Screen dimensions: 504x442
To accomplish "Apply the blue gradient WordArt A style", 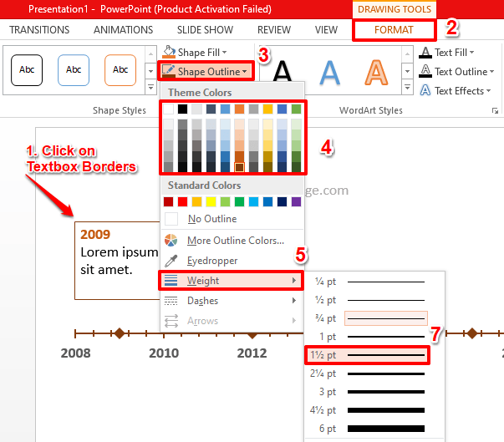I will coord(331,74).
